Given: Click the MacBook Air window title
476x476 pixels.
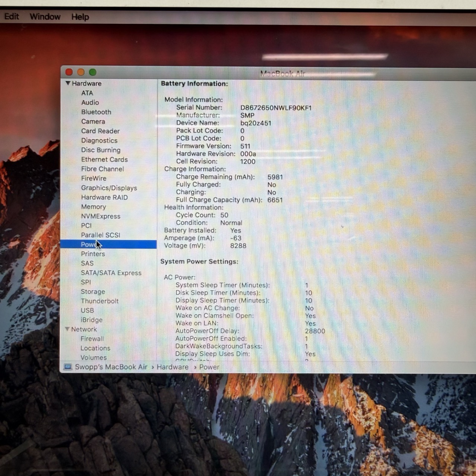Looking at the screenshot, I should 282,73.
